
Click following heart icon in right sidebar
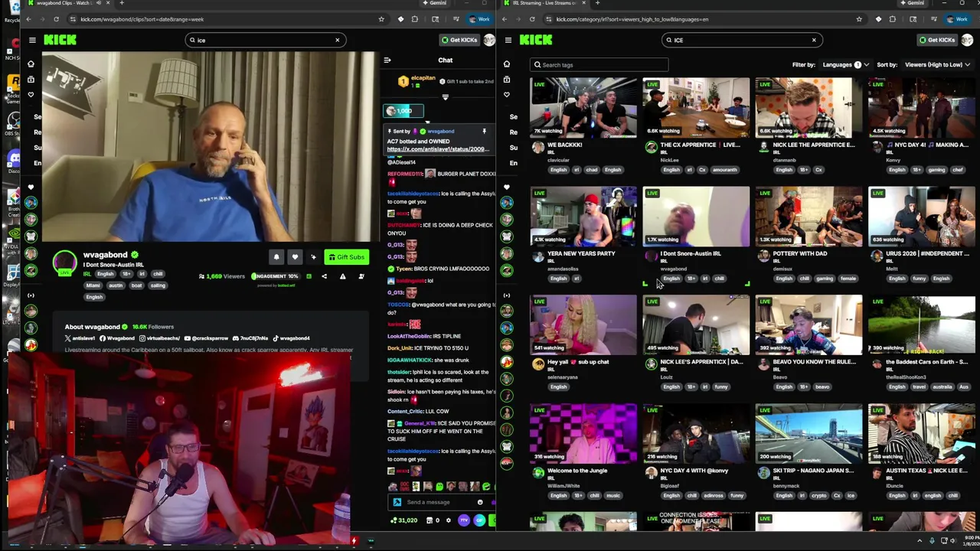(x=506, y=94)
